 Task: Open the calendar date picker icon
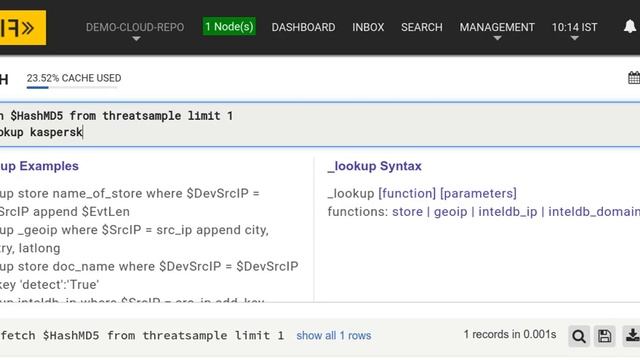[x=634, y=78]
